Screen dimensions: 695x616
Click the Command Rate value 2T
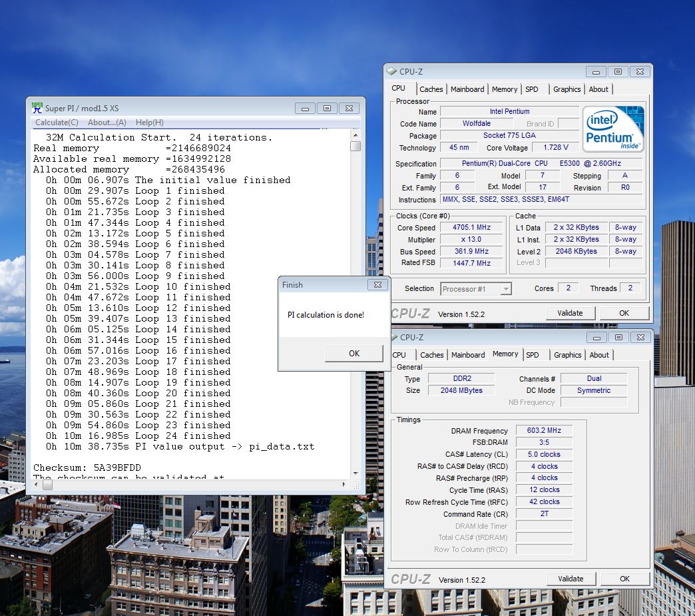pyautogui.click(x=544, y=513)
